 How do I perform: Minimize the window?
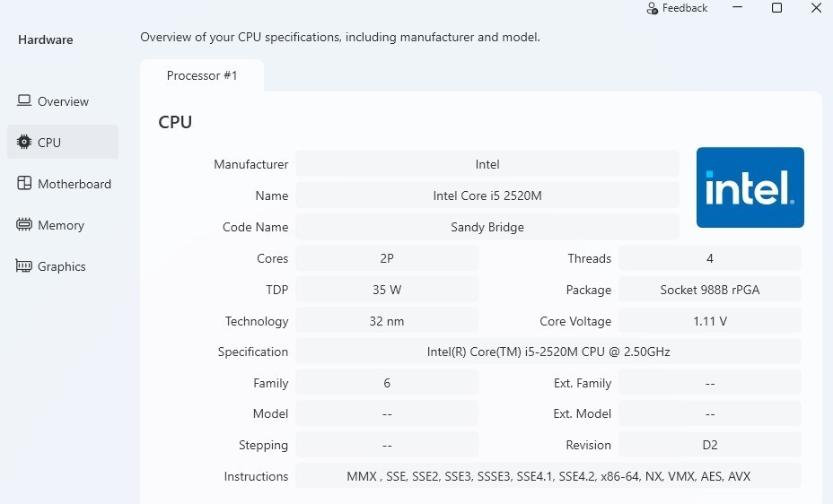(737, 7)
